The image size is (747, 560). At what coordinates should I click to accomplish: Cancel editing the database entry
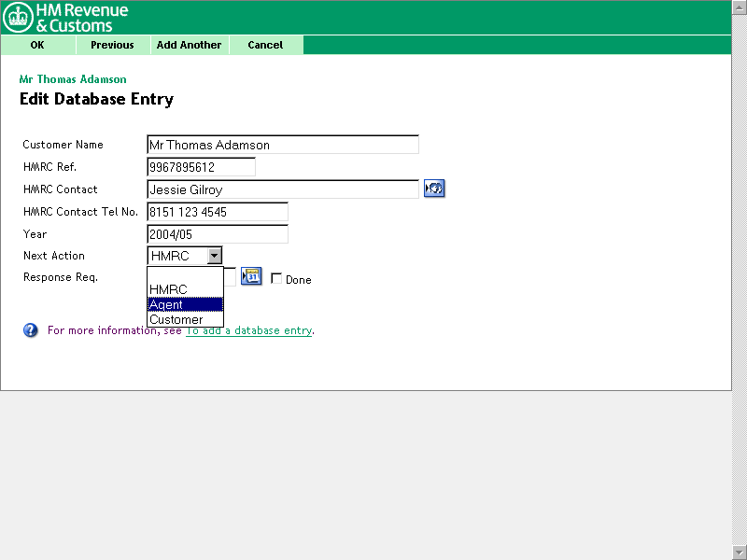[x=265, y=45]
